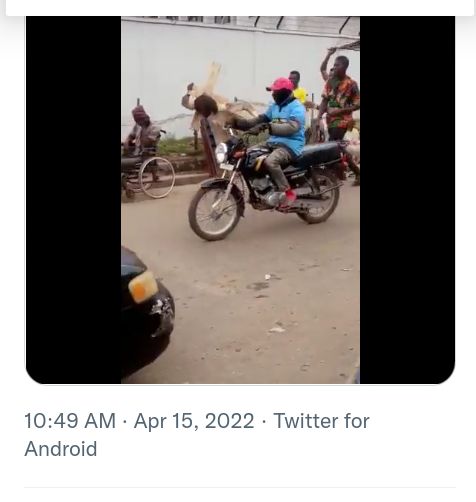Click the motorcycle rider's pink cap
Screen dimensions: 476x502
[280, 84]
